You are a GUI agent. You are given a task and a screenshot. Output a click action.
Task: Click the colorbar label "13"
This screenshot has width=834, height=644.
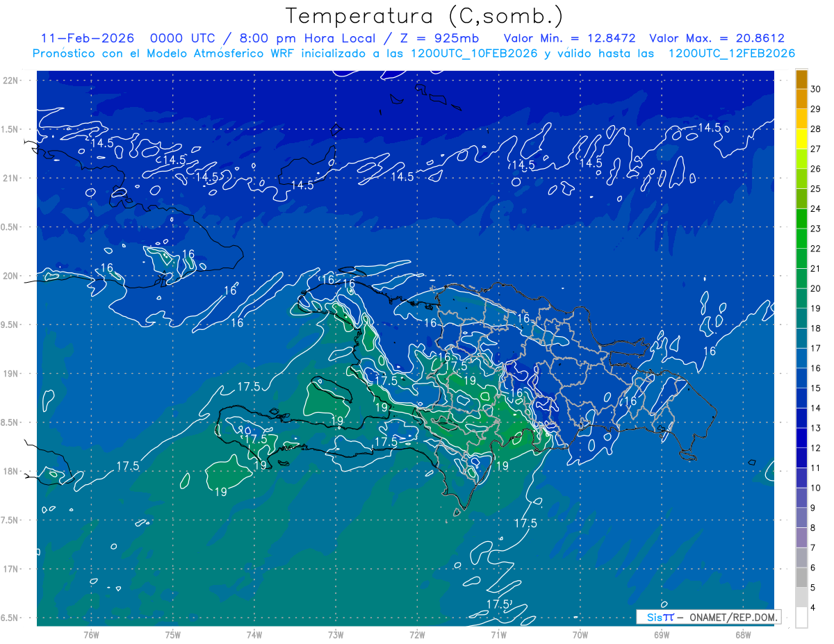[815, 429]
